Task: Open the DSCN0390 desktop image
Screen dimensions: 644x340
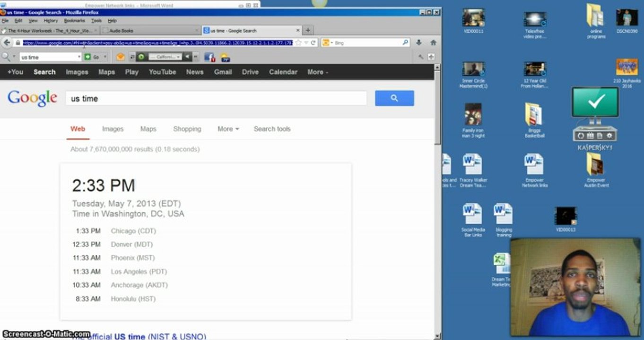Action: click(x=627, y=21)
